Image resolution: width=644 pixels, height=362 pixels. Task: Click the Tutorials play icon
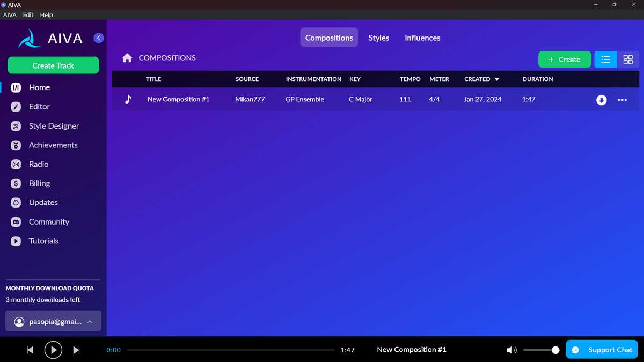16,241
